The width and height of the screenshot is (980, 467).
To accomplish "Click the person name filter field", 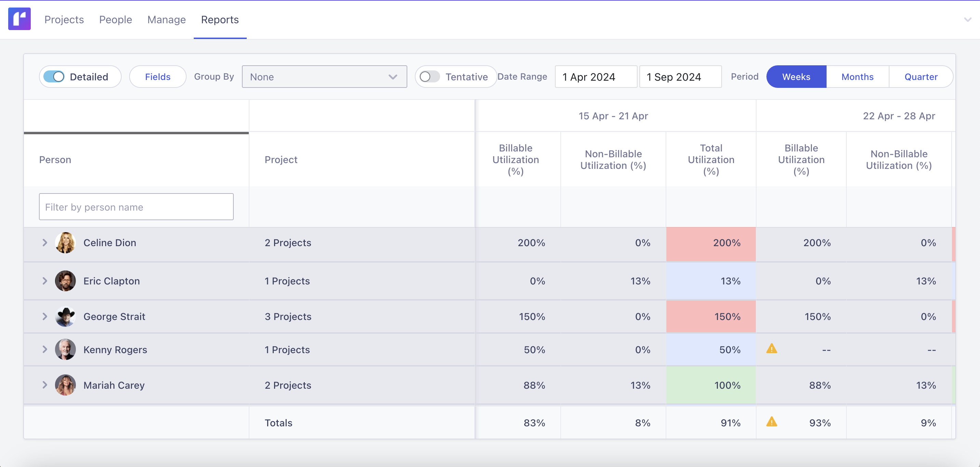I will click(136, 207).
